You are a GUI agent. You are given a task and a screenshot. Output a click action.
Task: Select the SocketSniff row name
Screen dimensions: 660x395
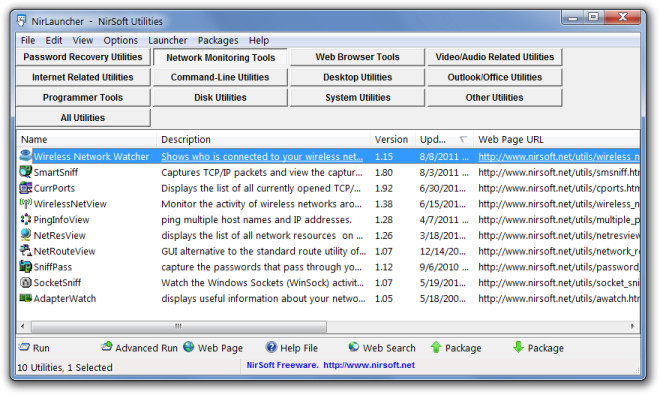(x=57, y=283)
